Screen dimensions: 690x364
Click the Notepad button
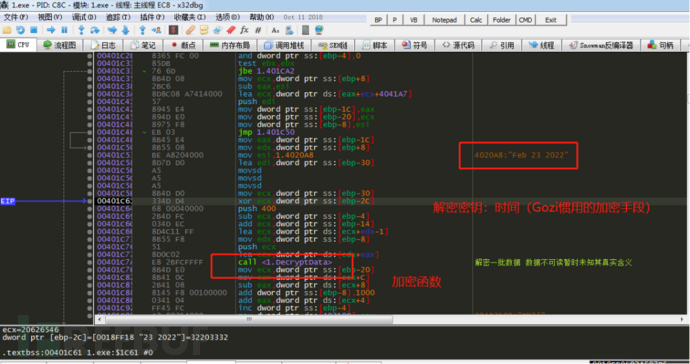[x=444, y=20]
